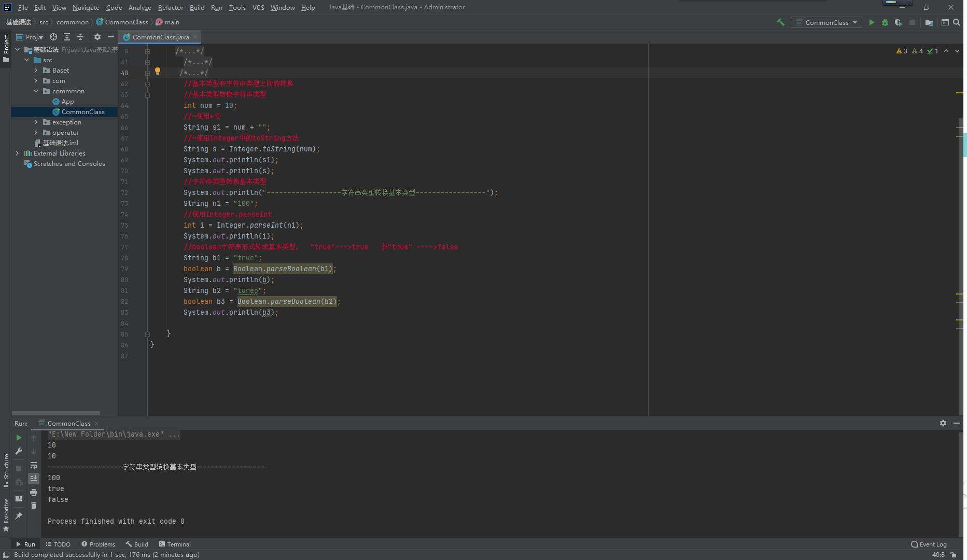Run CommonClass with coverage icon
Screen dimensions: 967x560
(x=899, y=22)
